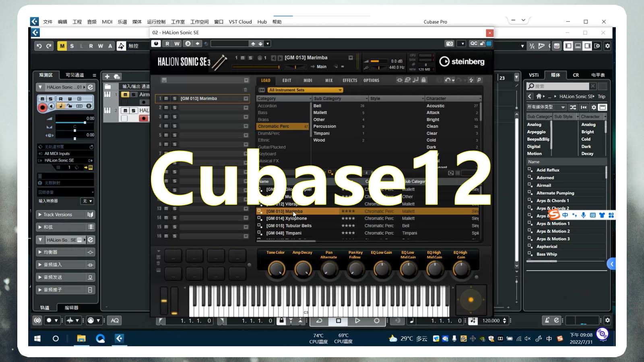The width and height of the screenshot is (644, 362).
Task: Click the transport cycle loop button
Action: pos(319,321)
